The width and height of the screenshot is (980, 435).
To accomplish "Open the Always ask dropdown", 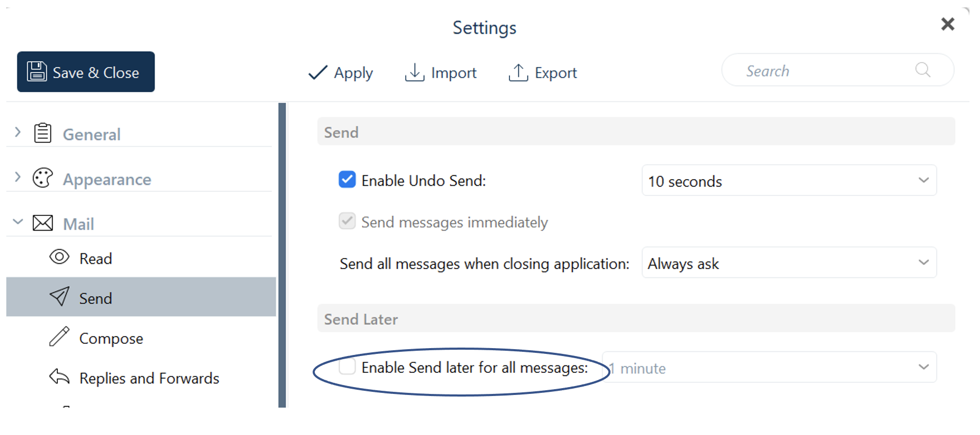I will coord(789,263).
